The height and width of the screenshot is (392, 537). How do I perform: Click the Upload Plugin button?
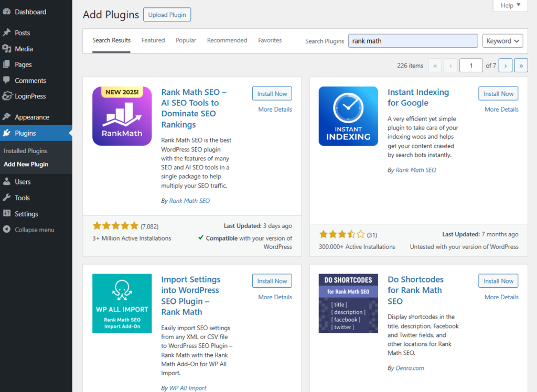[167, 15]
